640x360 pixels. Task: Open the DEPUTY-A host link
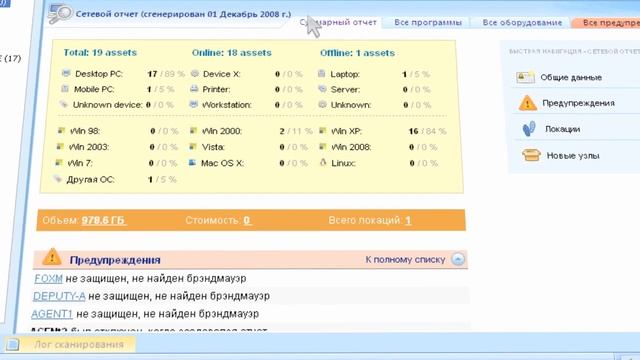(x=59, y=296)
